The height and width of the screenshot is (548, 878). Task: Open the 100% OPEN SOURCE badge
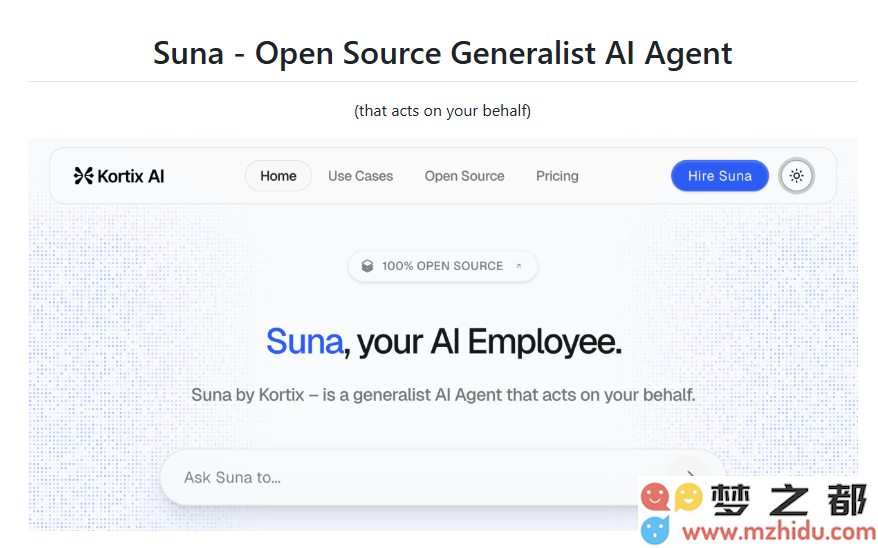tap(442, 266)
